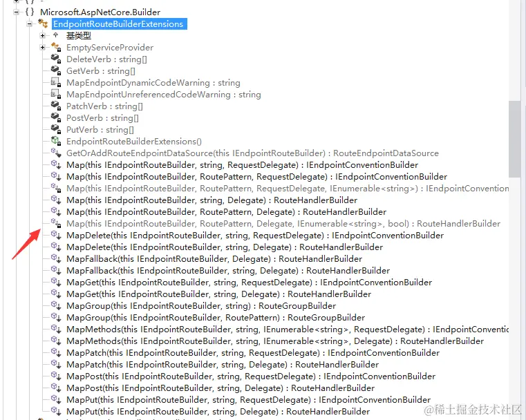526x420 pixels.
Task: Select Map(this IEndpointRouteBuilder, string, RequestDelegate)
Action: (242, 165)
